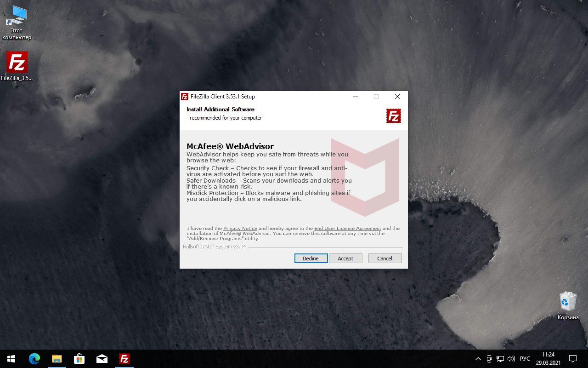Click the FileZilla icon in the setup title bar
This screenshot has height=368, width=588.
point(185,97)
